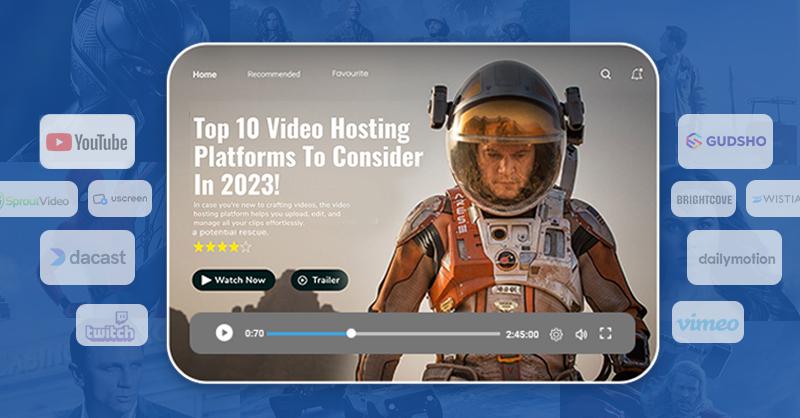The width and height of the screenshot is (800, 418).
Task: Click the Watch Now button
Action: [234, 280]
